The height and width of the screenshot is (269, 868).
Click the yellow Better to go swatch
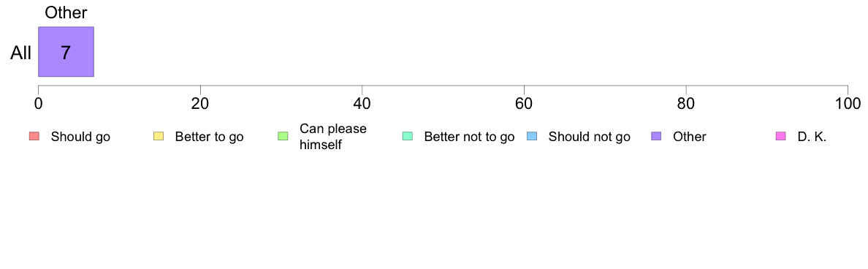coord(159,137)
